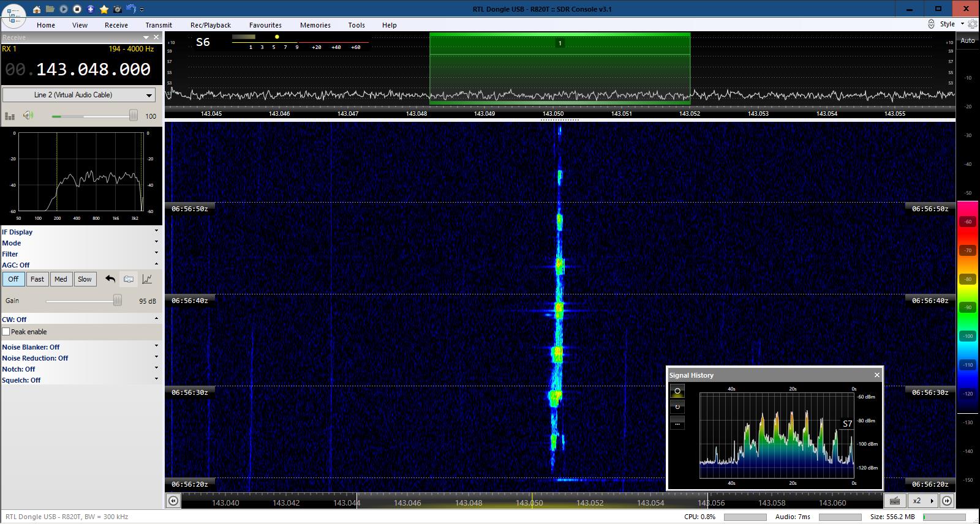Open the Favourites ribbon tab
The height and width of the screenshot is (524, 980).
click(x=265, y=25)
